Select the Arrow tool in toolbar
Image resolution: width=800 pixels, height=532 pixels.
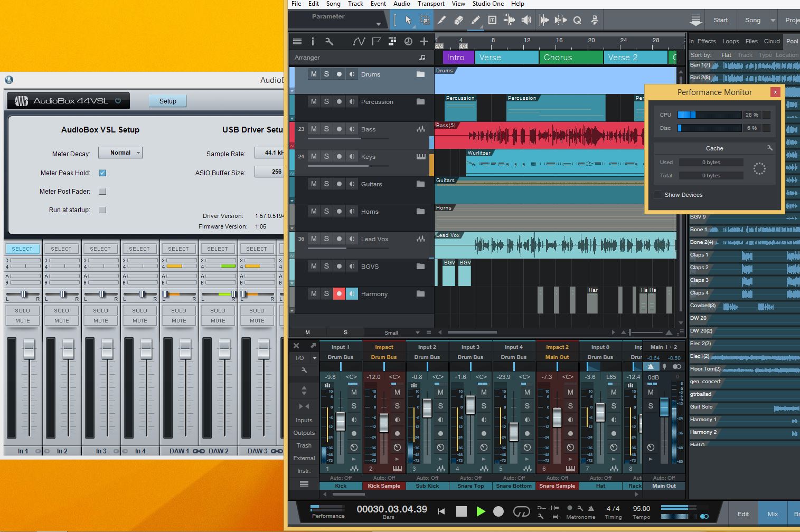408,20
